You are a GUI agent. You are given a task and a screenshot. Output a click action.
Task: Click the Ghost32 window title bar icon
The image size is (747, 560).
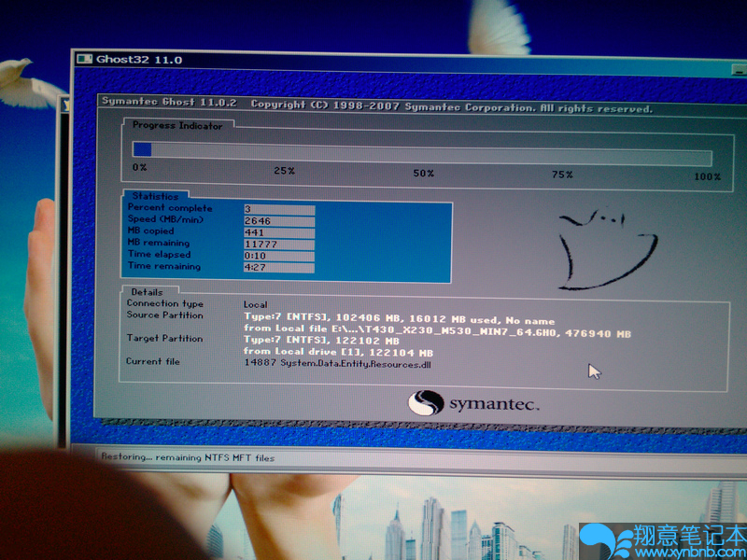point(85,59)
